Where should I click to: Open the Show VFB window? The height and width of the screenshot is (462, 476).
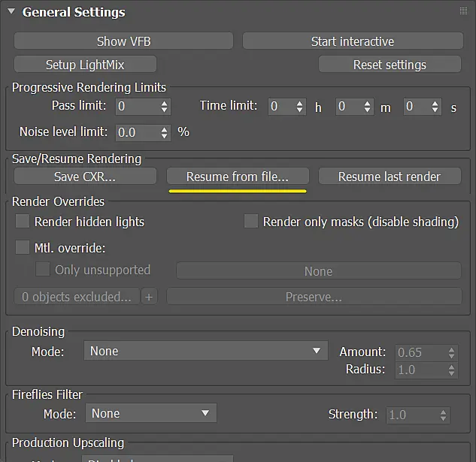pos(123,41)
